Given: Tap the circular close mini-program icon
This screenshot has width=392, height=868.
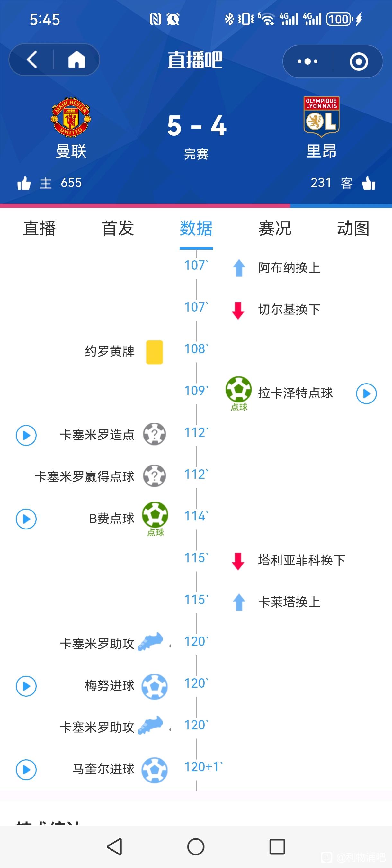Looking at the screenshot, I should tap(359, 61).
